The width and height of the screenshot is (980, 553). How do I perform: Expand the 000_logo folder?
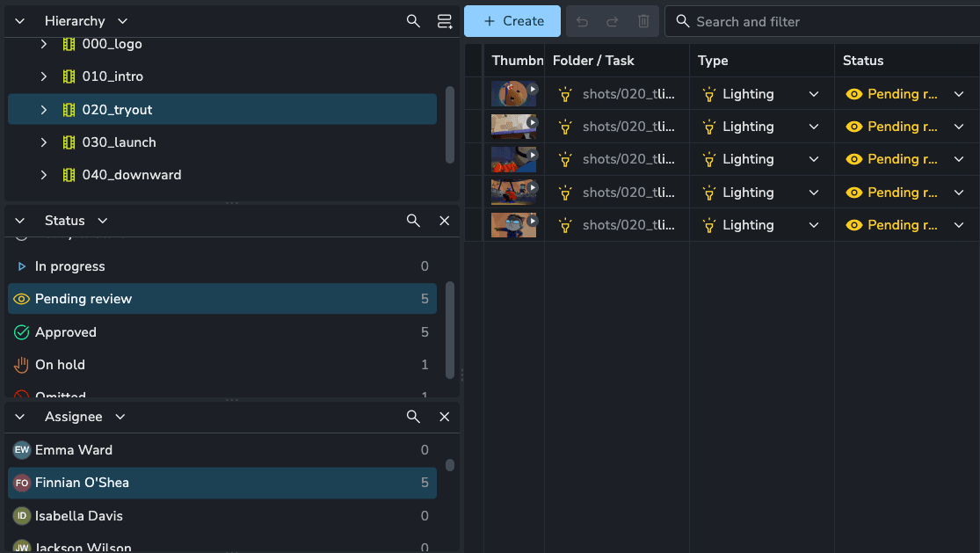[44, 44]
